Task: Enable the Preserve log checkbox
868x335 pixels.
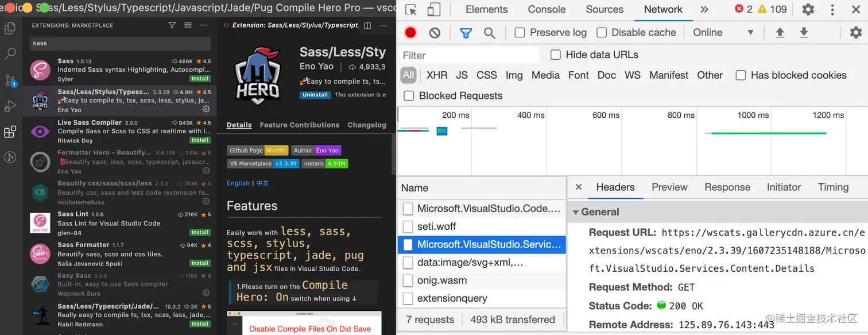Action: (x=520, y=33)
